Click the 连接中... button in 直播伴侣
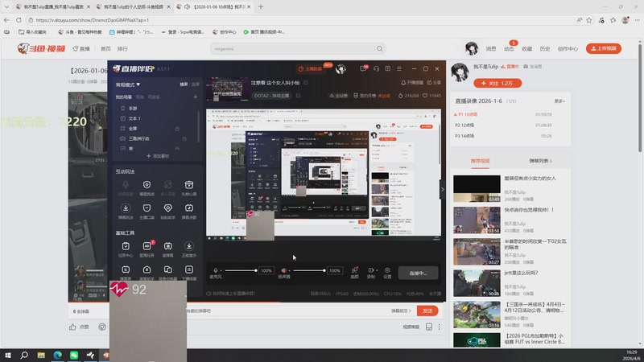 pos(418,273)
